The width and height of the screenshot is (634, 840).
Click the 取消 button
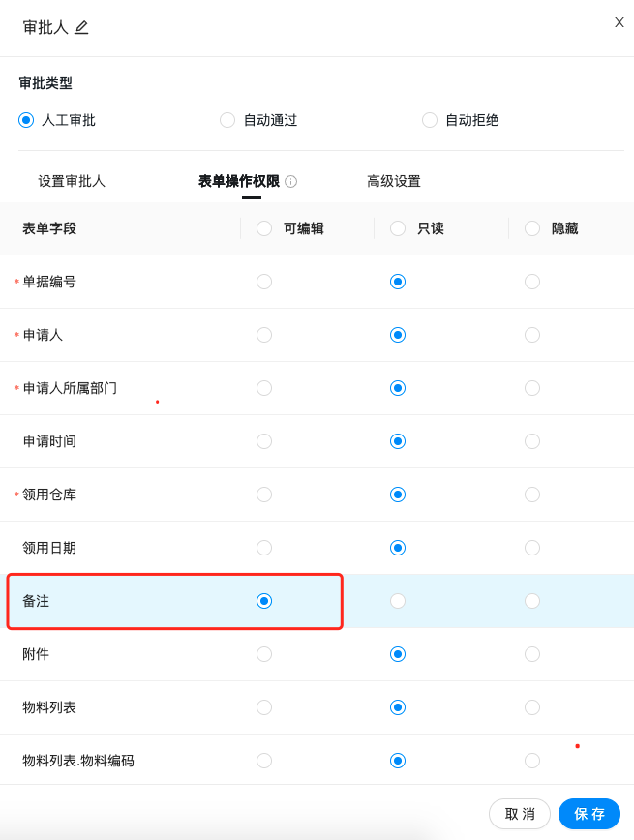[x=520, y=814]
